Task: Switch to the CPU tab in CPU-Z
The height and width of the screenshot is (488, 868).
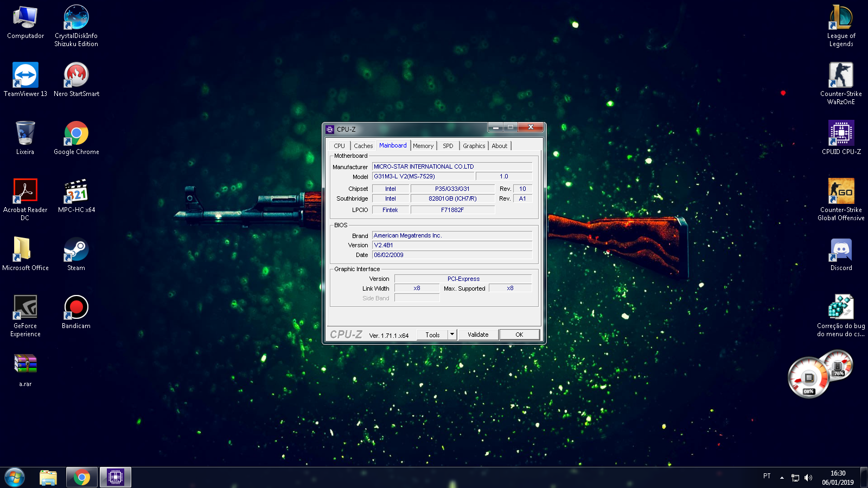Action: tap(340, 146)
